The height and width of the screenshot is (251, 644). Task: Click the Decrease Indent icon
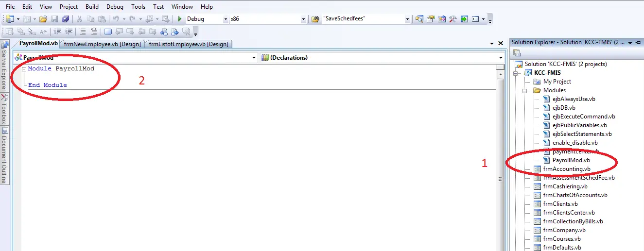57,32
